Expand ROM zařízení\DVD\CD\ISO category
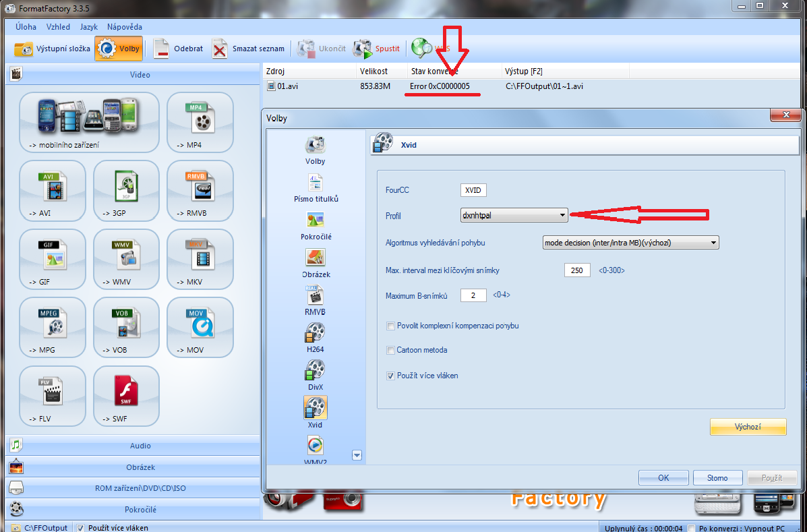The height and width of the screenshot is (532, 807). pos(133,488)
